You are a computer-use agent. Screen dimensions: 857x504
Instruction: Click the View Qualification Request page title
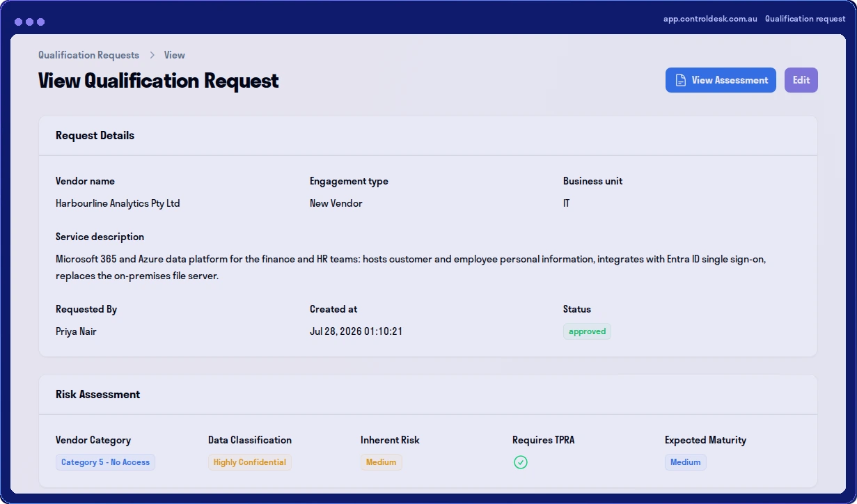pyautogui.click(x=159, y=81)
